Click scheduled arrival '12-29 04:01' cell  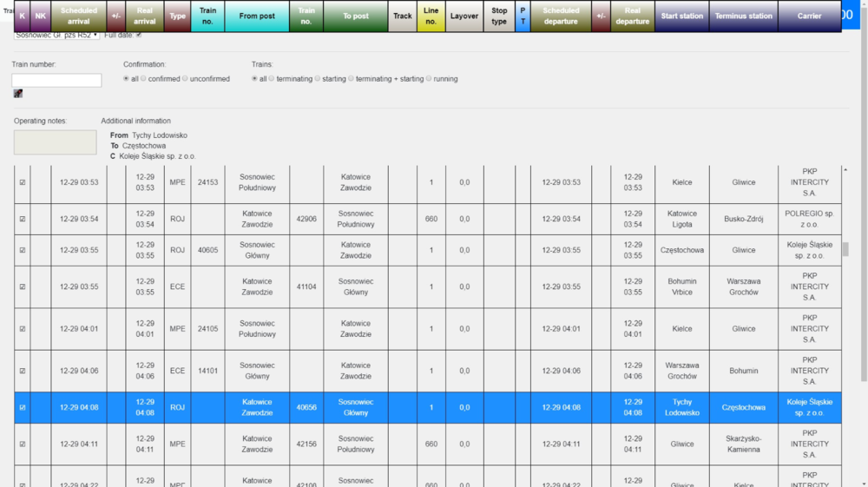[79, 329]
